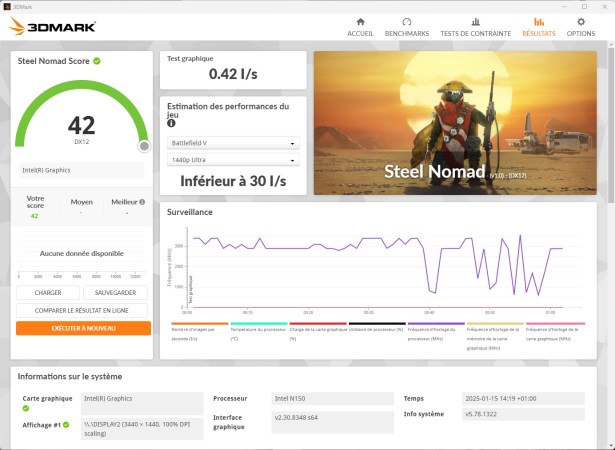The height and width of the screenshot is (450, 615).
Task: Click the 3DMark logo
Action: click(x=52, y=26)
